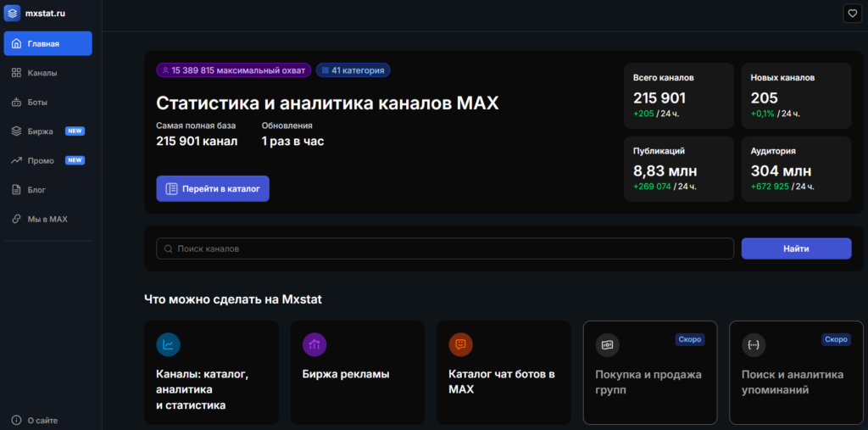Click the purple icon on Биржа рекламы card

314,344
